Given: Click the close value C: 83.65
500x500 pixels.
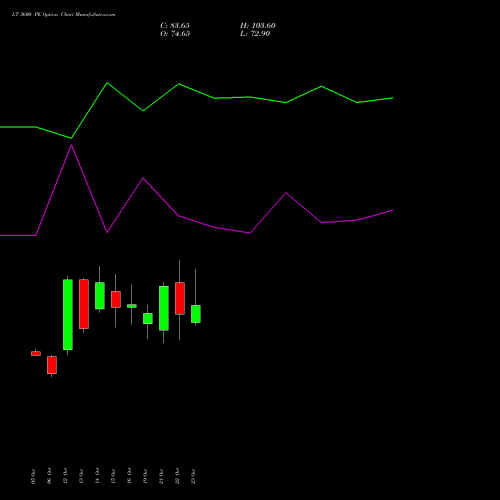Looking at the screenshot, I should tap(175, 26).
